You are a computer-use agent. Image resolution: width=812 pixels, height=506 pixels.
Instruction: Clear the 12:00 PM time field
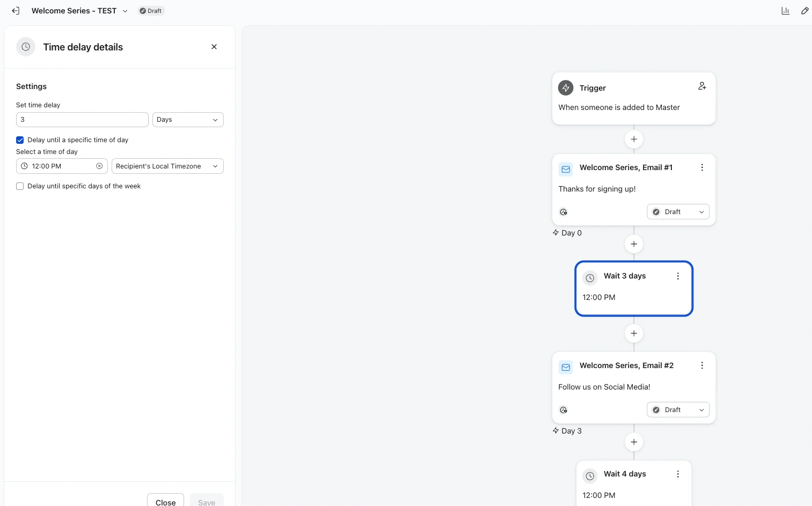[99, 166]
